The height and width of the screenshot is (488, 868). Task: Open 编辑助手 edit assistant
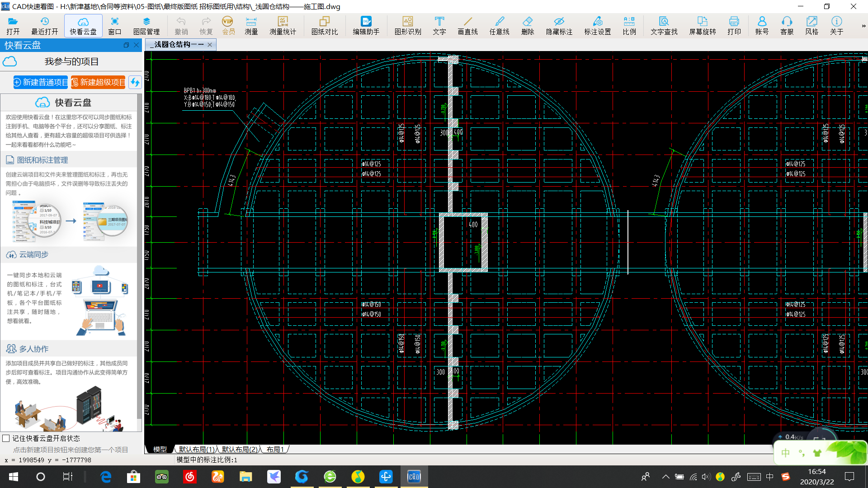pyautogui.click(x=366, y=26)
